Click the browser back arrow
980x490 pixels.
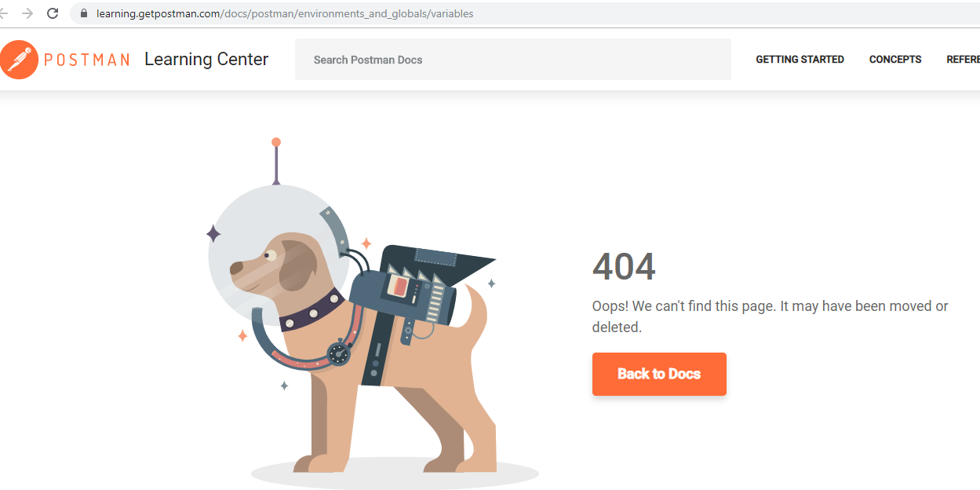point(3,13)
